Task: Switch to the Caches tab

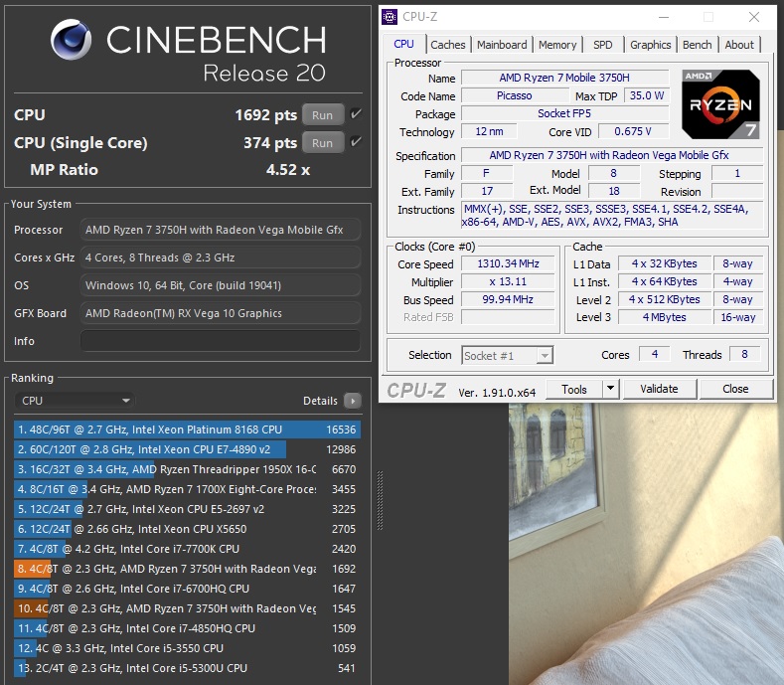Action: click(x=447, y=45)
